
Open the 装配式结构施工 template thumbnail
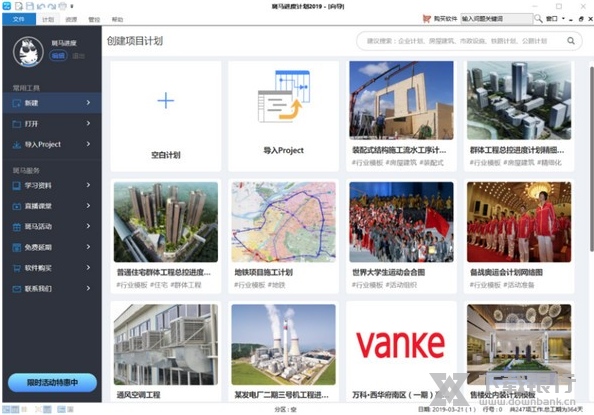point(401,100)
